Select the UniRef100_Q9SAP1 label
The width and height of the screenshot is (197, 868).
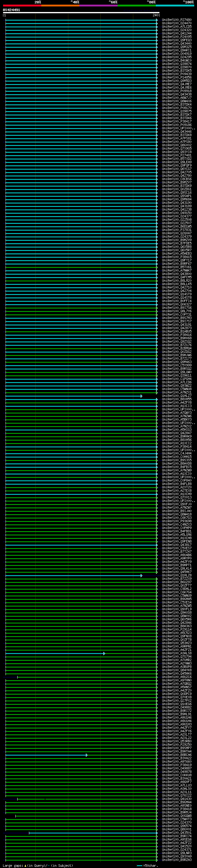(176, 196)
